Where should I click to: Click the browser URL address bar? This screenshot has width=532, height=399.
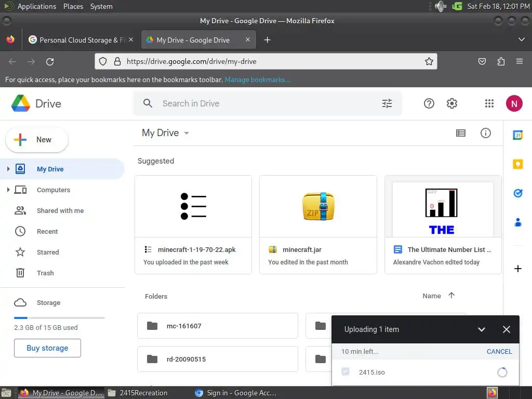(x=266, y=61)
